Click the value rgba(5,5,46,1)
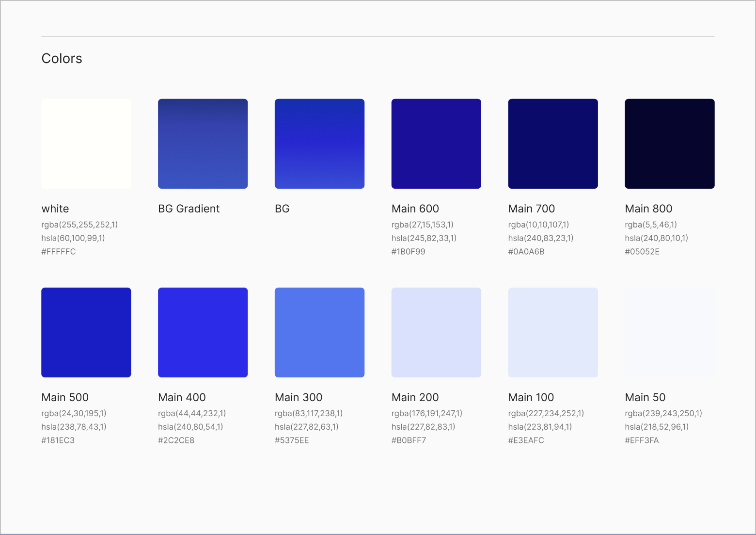 pos(651,225)
